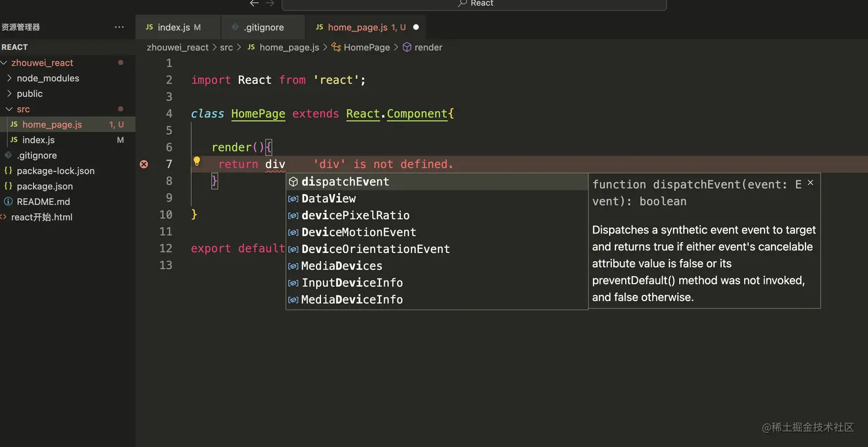
Task: Click the cube icon in render breadcrumb
Action: click(407, 48)
